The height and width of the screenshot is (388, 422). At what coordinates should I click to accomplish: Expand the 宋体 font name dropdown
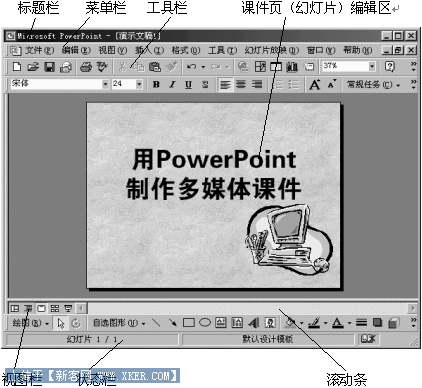click(x=105, y=84)
